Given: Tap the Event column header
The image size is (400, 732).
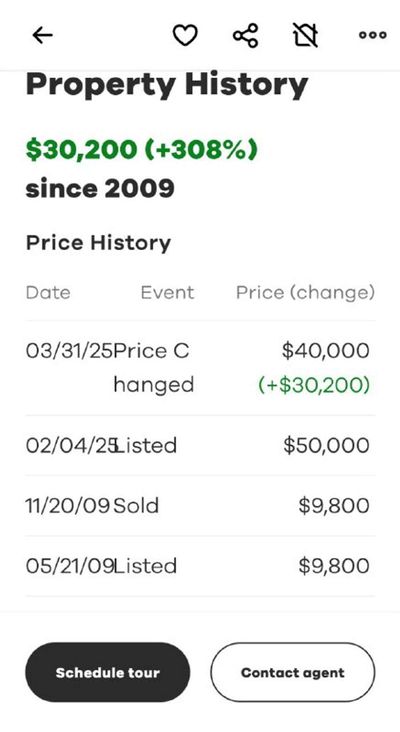Looking at the screenshot, I should (167, 293).
